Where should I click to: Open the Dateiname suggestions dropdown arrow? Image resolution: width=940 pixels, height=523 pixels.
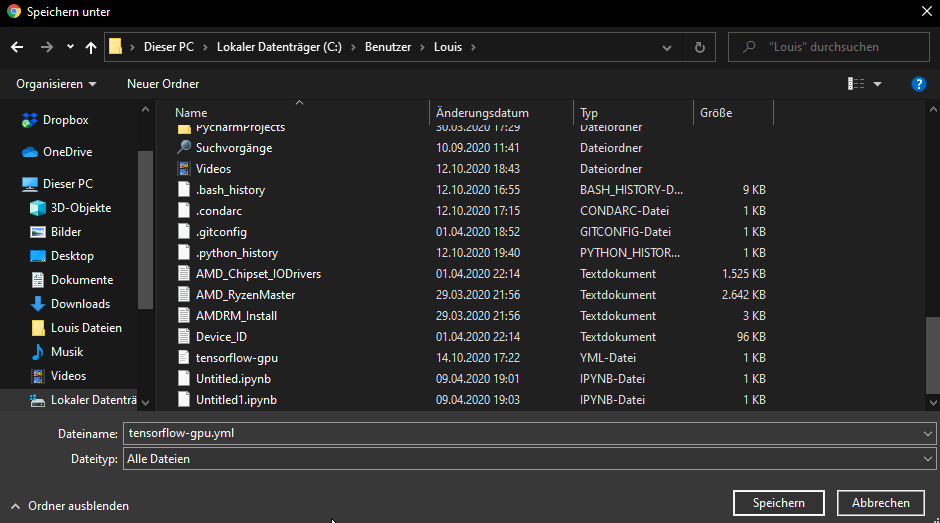pos(929,433)
